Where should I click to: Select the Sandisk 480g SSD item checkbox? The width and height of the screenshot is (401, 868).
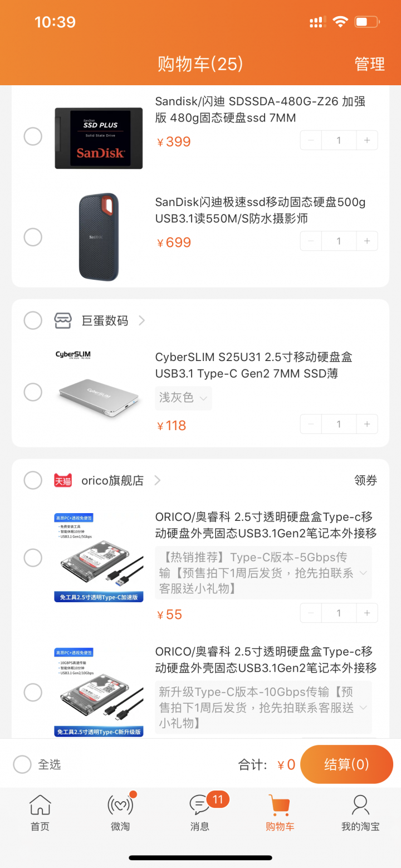pyautogui.click(x=33, y=136)
